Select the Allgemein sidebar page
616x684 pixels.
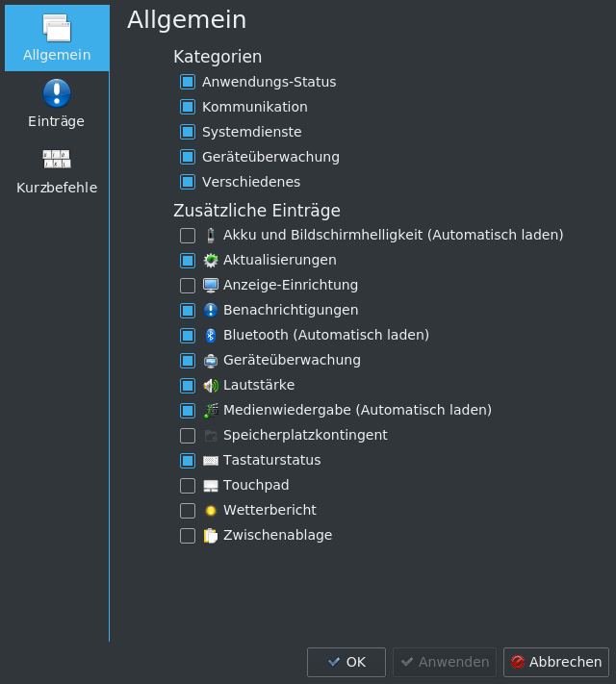[x=57, y=38]
